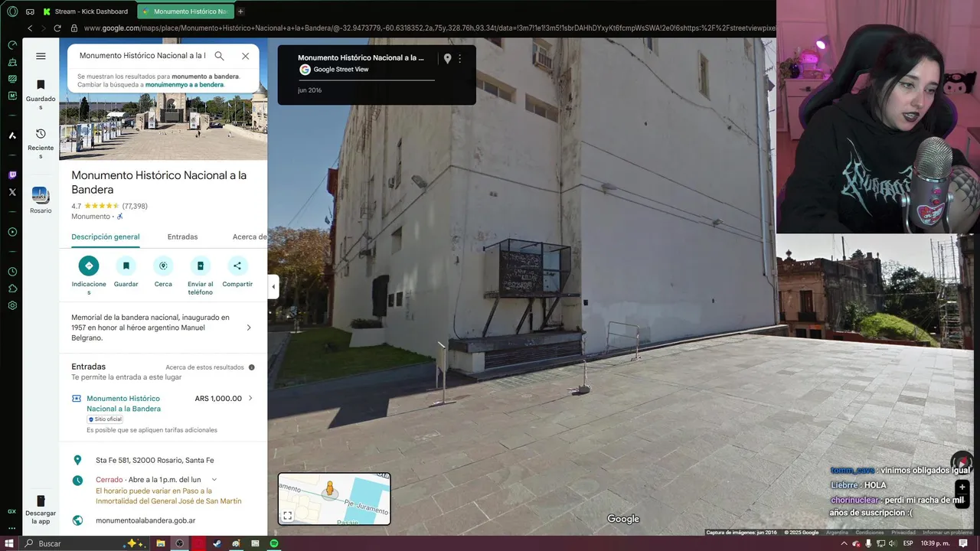Expand the Memorial description chevron

pos(249,328)
